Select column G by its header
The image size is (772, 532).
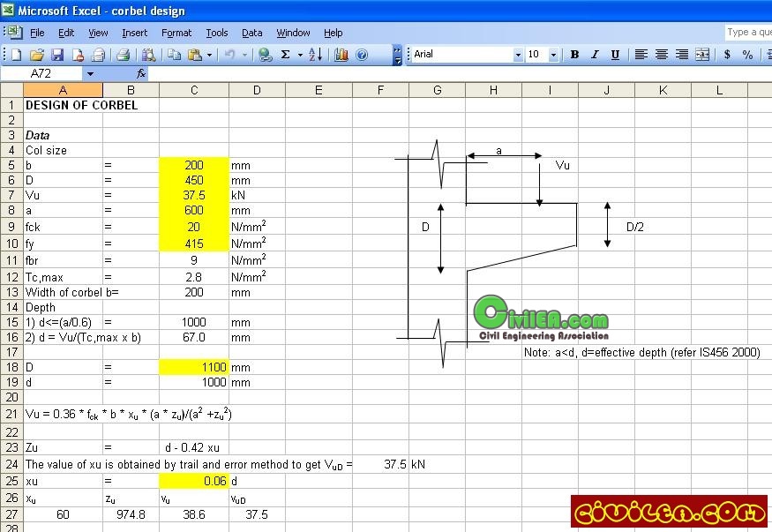(438, 90)
